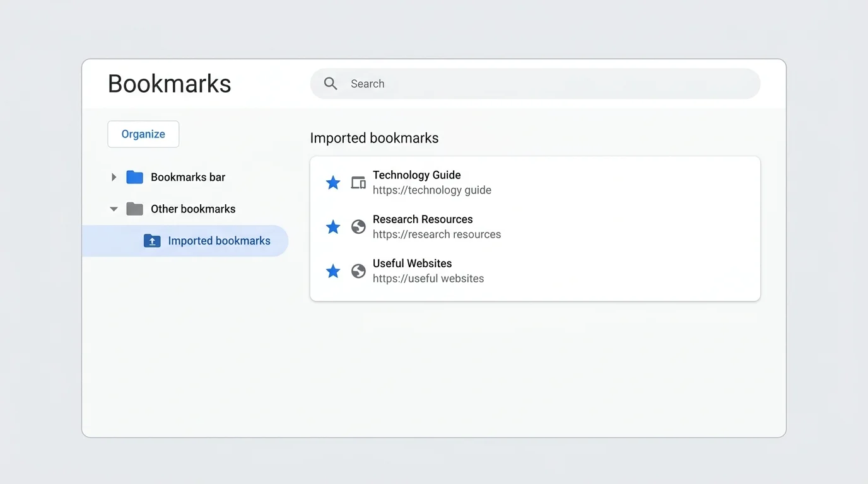This screenshot has height=484, width=868.
Task: Click the https://technology guide URL text
Action: click(x=432, y=190)
